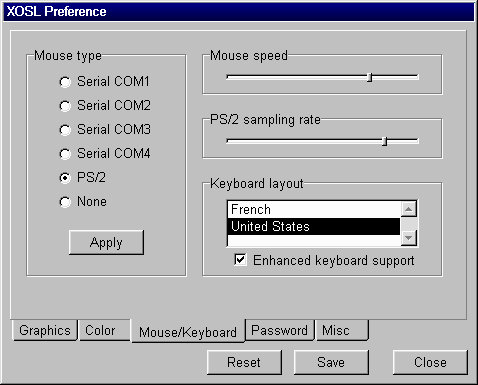Open the Color tab
This screenshot has width=478, height=385.
(104, 330)
